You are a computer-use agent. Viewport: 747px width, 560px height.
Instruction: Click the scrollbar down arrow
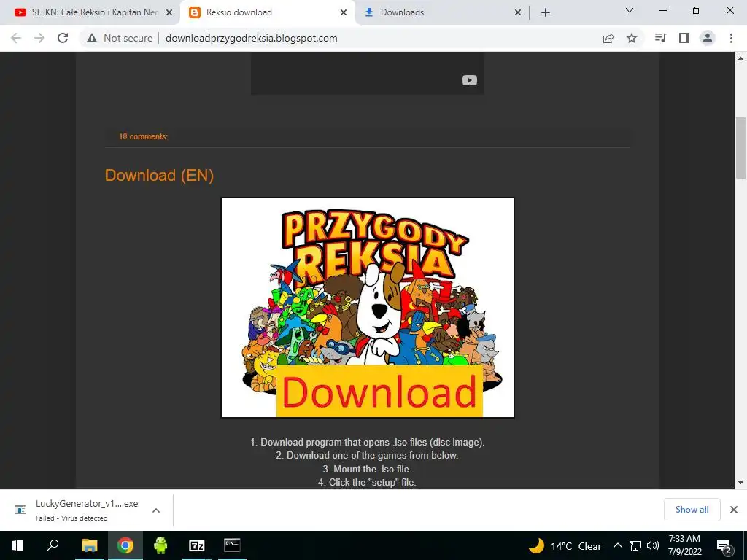[740, 483]
